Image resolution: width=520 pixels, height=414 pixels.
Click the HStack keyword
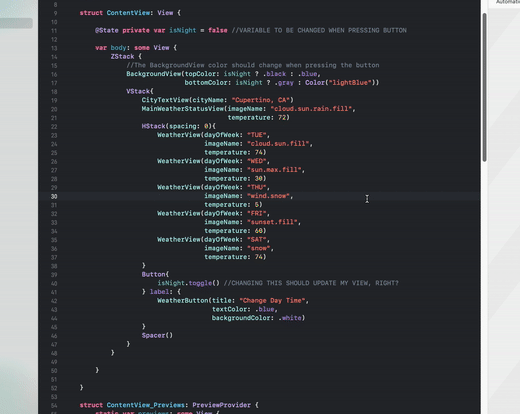pos(153,126)
